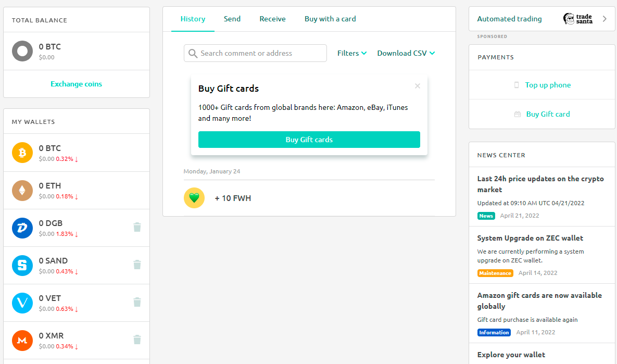Open the Explore your wallet article
Screen dimensions: 617x364
pyautogui.click(x=511, y=355)
